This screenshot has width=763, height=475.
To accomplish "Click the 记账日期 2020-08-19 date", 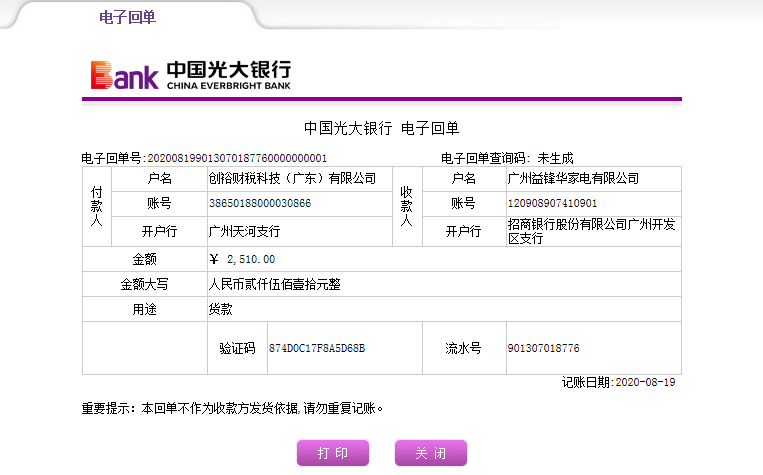I will coord(618,382).
